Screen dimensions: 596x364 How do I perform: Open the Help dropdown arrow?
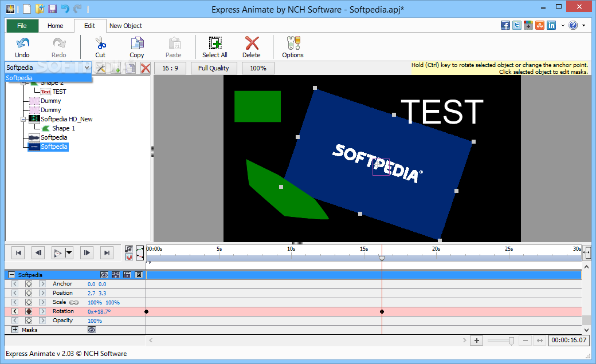coord(583,25)
